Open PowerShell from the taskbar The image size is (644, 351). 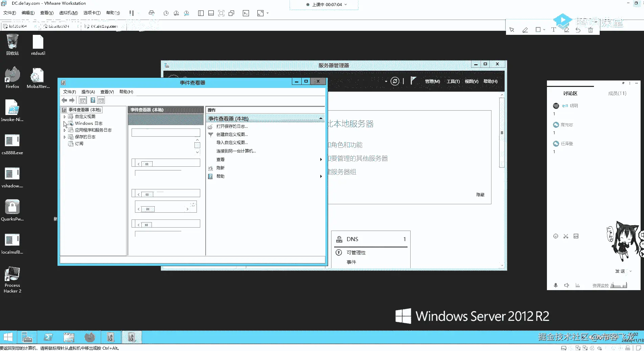pyautogui.click(x=48, y=337)
